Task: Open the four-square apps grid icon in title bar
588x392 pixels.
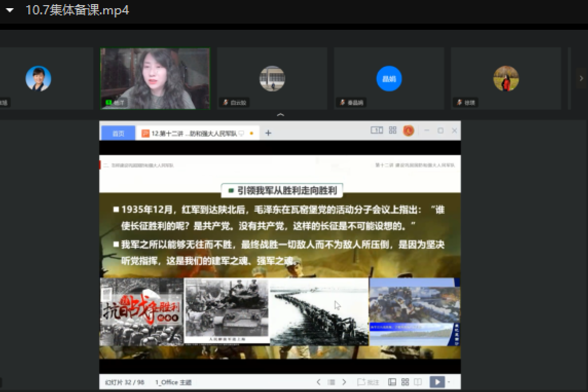Action: click(393, 130)
